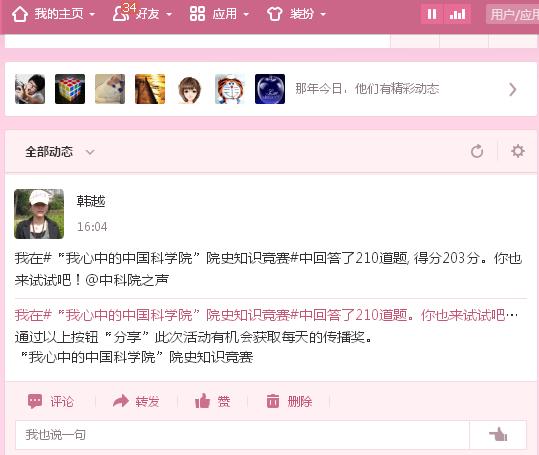This screenshot has height=455, width=539.
Task: Toggle the bar chart button in header
Action: pos(457,14)
